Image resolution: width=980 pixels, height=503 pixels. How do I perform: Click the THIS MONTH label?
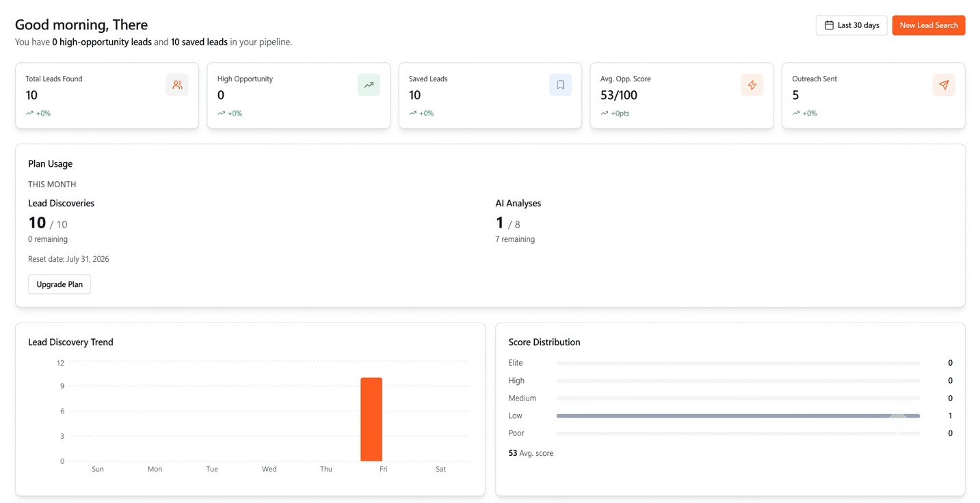(52, 185)
